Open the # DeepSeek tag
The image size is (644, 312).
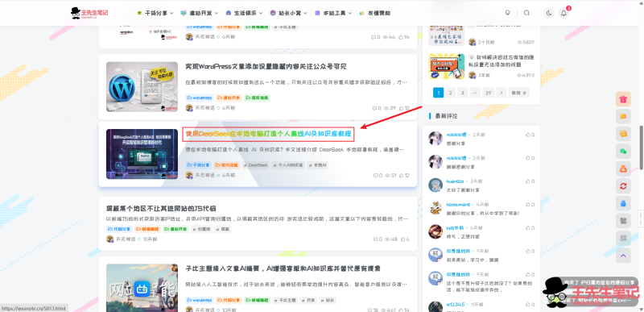pyautogui.click(x=255, y=164)
